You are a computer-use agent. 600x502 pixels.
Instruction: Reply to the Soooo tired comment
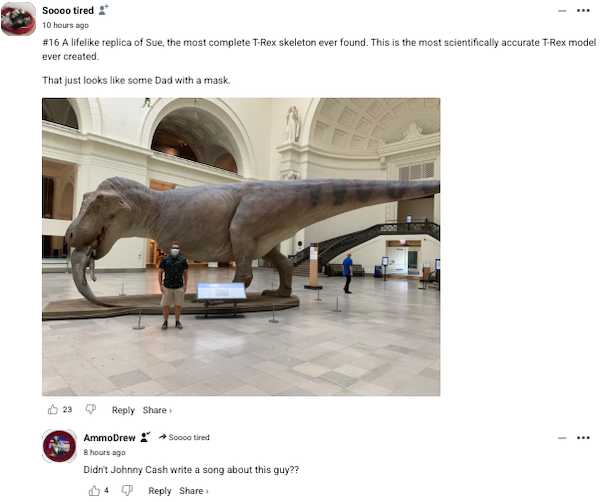tap(123, 410)
